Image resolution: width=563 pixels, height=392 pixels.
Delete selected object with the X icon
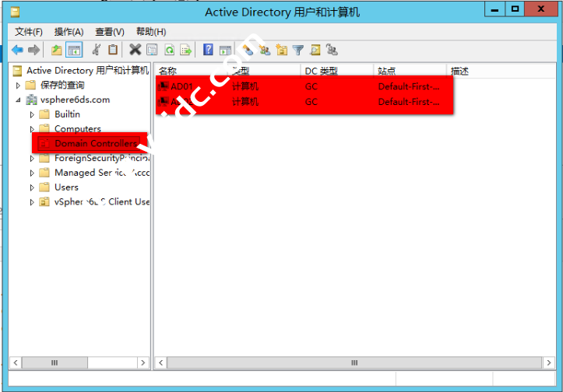[x=135, y=50]
